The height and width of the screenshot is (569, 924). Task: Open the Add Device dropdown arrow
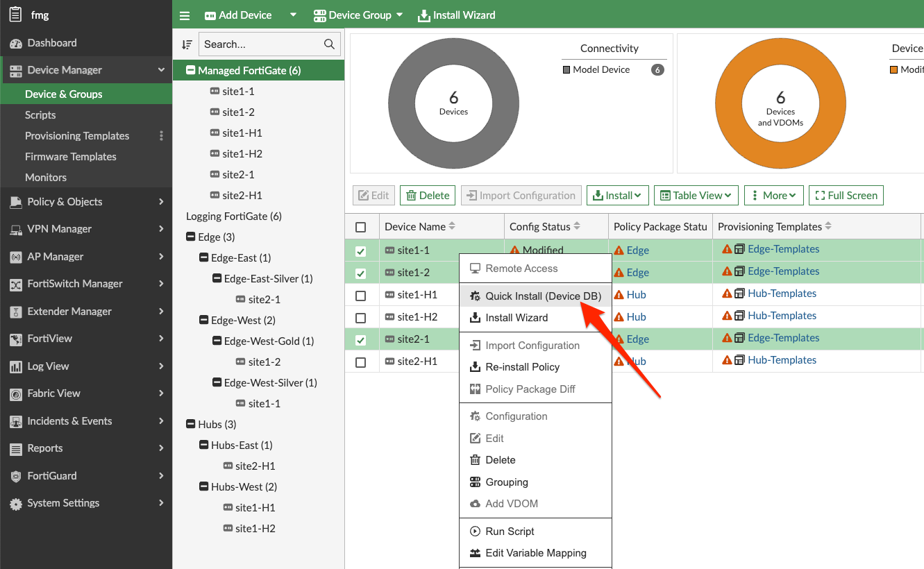pos(293,15)
